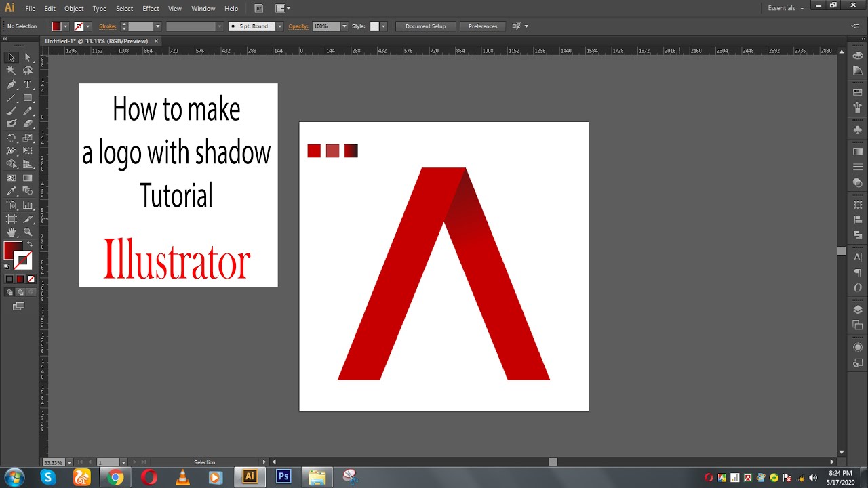868x488 pixels.
Task: Set paint mode to Gradient
Action: [20, 279]
